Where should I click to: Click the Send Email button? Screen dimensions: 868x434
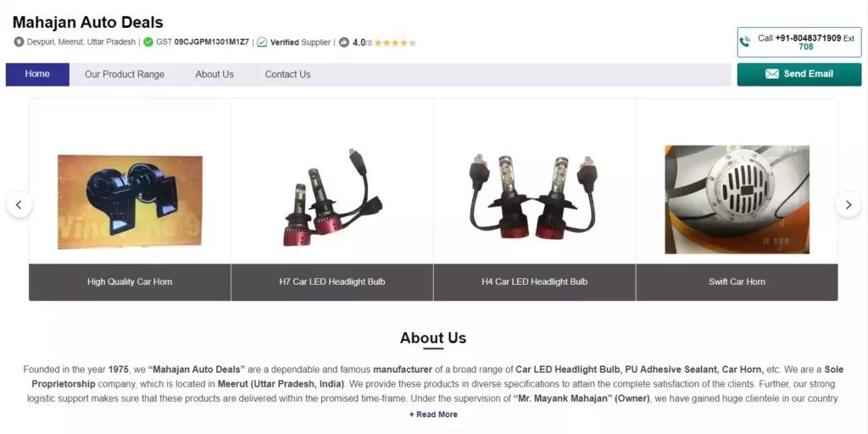tap(798, 75)
